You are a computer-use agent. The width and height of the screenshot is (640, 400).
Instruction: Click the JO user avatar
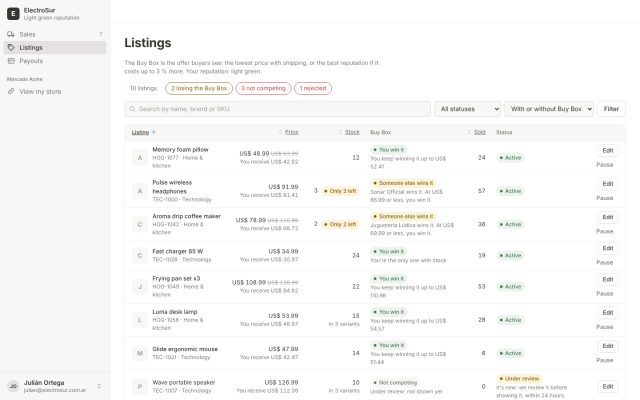coord(13,386)
